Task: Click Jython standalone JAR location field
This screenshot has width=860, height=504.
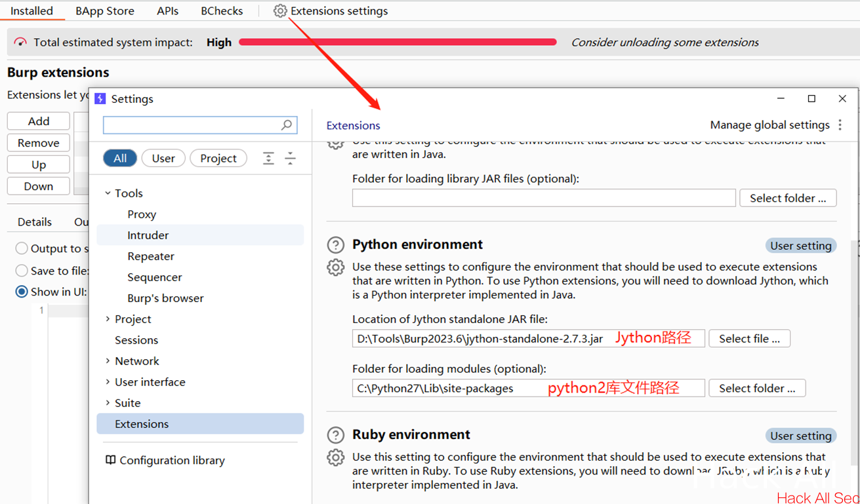Action: pos(529,338)
